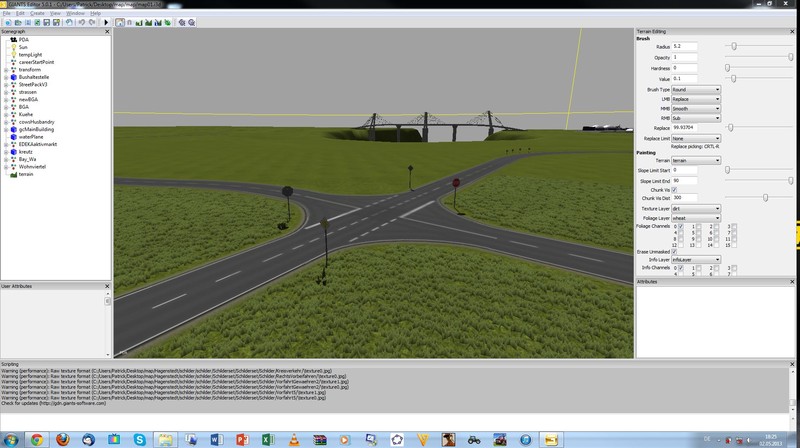Close the Attributes panel
800x448 pixels.
792,282
